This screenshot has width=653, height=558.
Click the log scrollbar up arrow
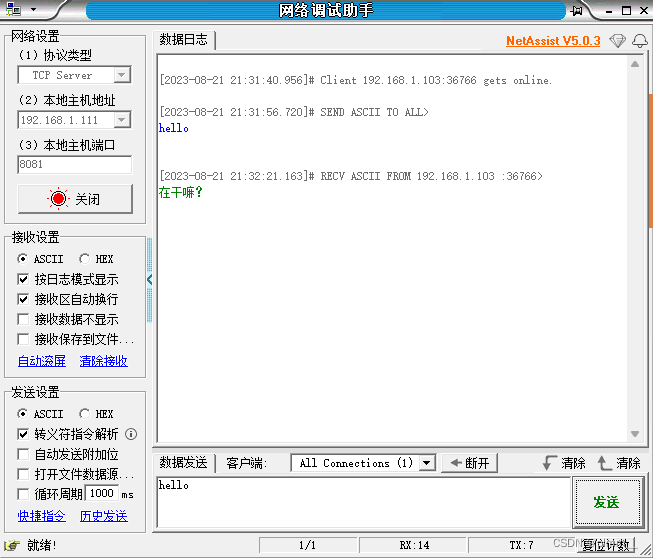pyautogui.click(x=635, y=64)
